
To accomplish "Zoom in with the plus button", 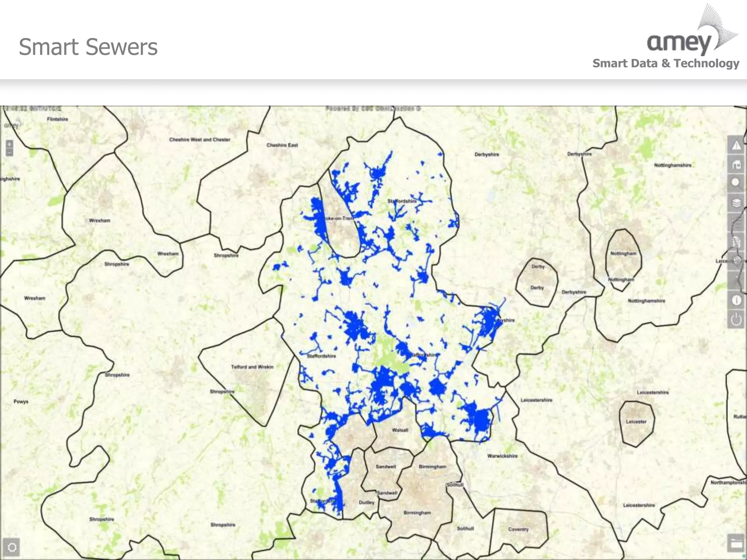I will pos(9,144).
